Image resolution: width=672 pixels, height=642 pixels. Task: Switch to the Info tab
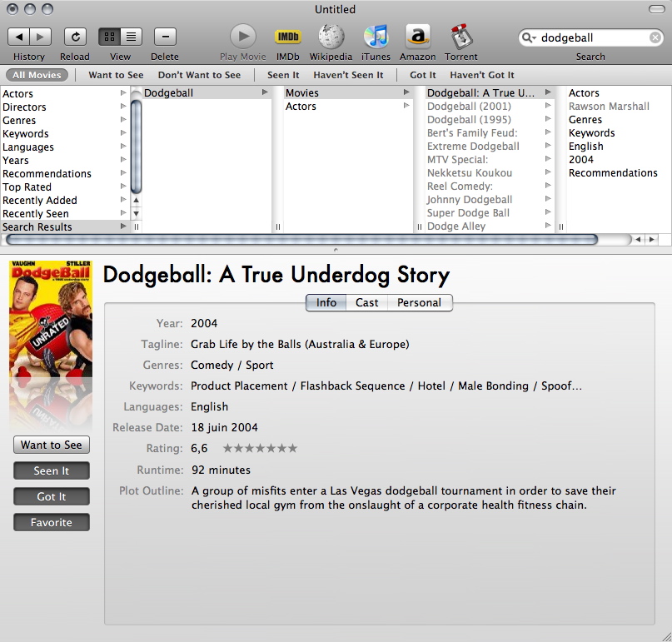pos(326,302)
